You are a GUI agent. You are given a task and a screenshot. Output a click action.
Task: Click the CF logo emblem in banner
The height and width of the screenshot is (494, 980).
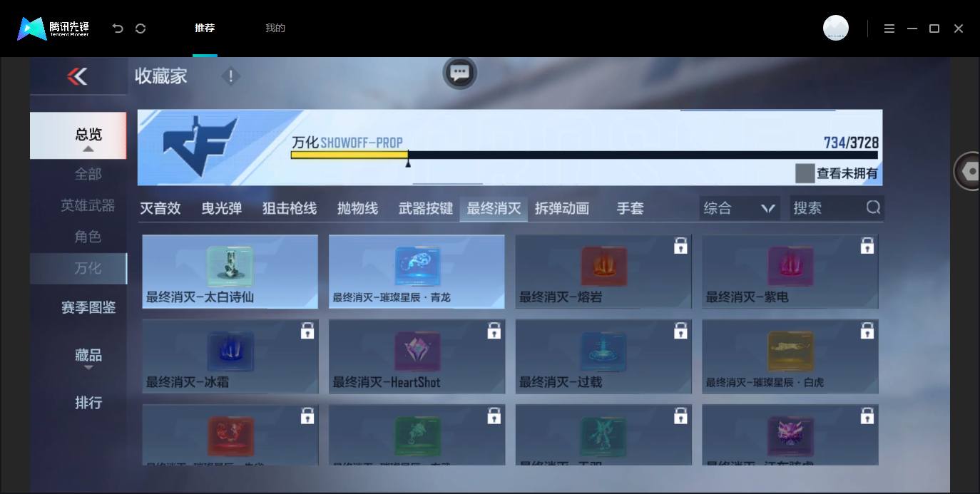pyautogui.click(x=199, y=147)
